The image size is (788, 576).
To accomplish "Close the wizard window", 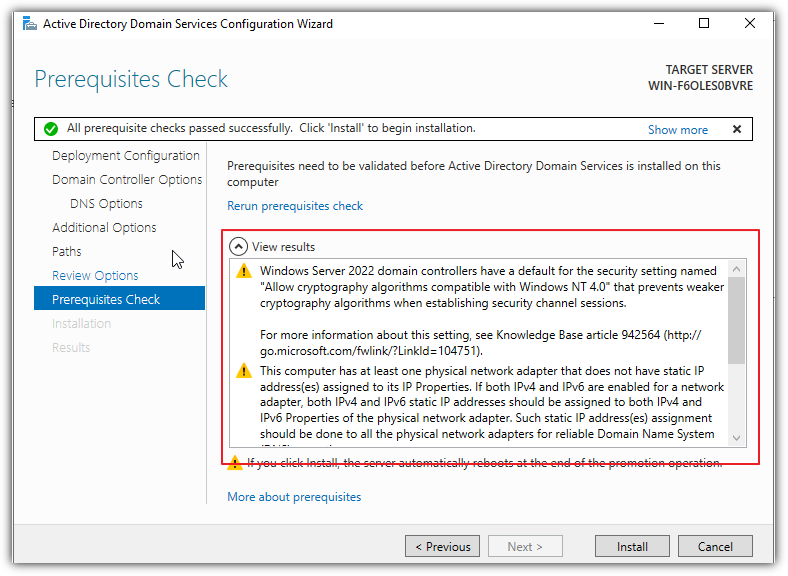I will coord(750,24).
